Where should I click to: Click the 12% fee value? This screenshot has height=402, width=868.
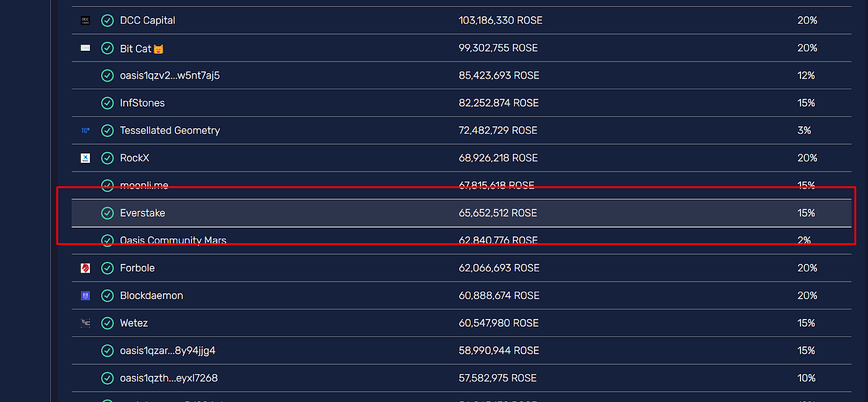806,76
